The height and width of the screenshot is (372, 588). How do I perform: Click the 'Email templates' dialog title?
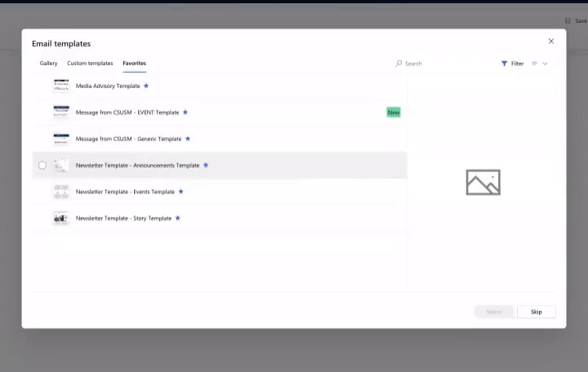61,43
